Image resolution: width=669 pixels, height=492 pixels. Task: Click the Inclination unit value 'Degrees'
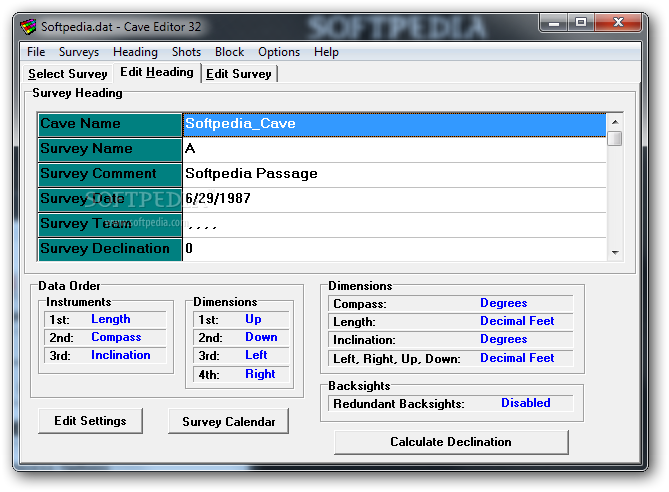click(503, 339)
